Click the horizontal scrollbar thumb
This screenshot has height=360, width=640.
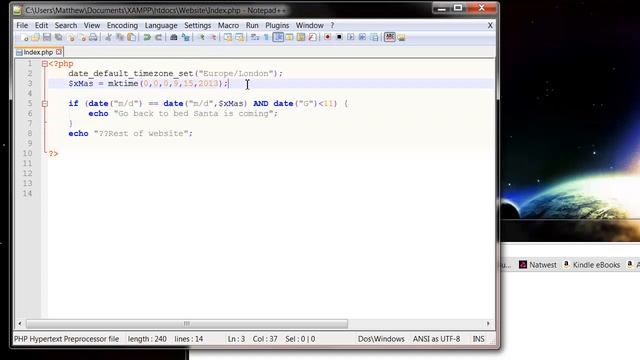187,324
